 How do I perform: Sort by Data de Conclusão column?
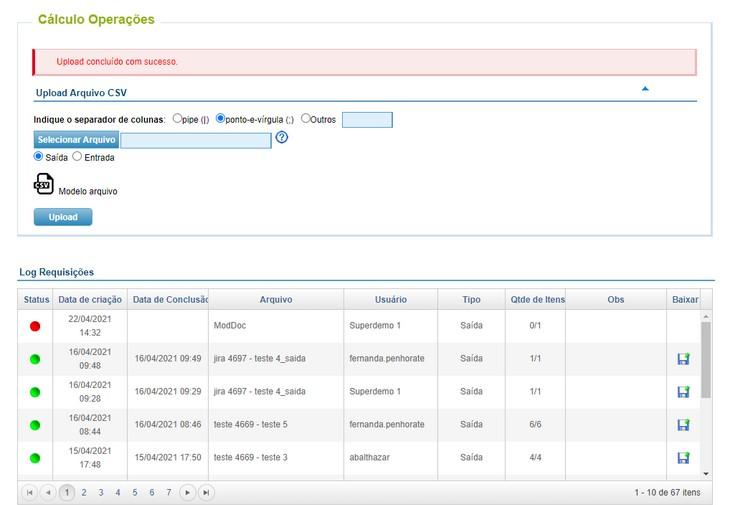[x=168, y=300]
